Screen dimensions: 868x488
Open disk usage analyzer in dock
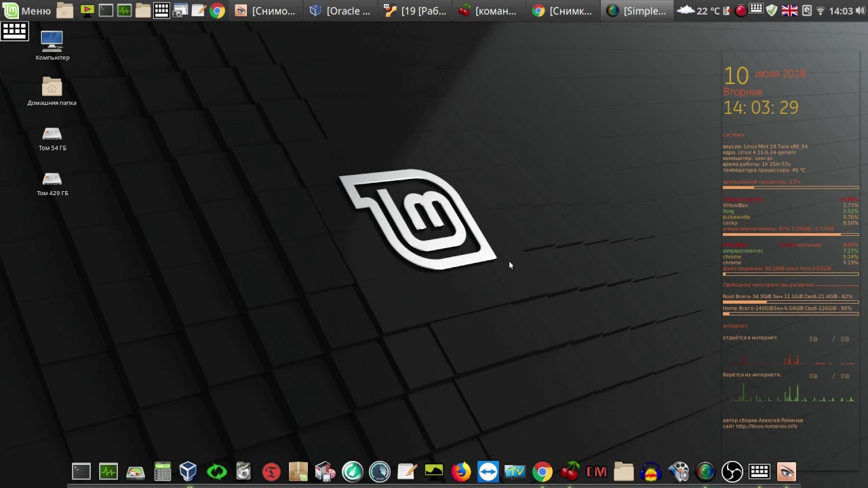click(x=136, y=471)
